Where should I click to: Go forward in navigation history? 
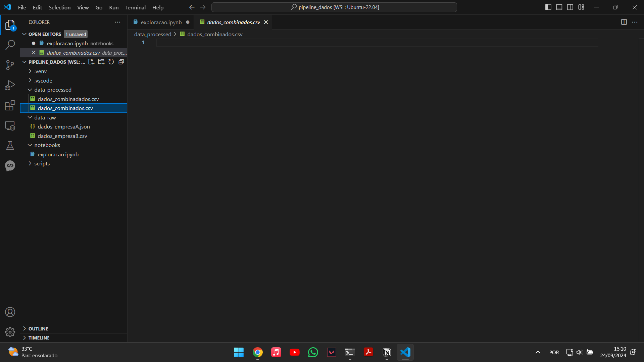(203, 7)
